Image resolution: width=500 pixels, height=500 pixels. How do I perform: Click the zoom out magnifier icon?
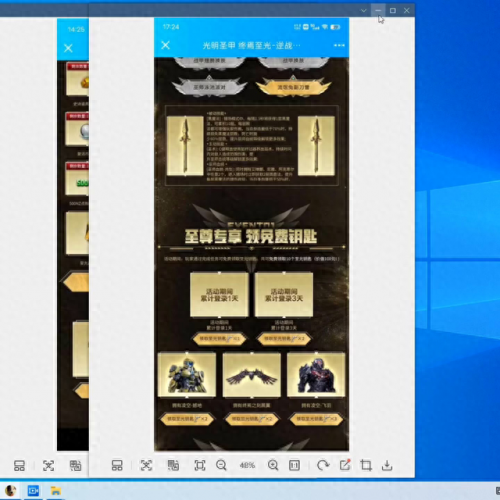pos(221,465)
